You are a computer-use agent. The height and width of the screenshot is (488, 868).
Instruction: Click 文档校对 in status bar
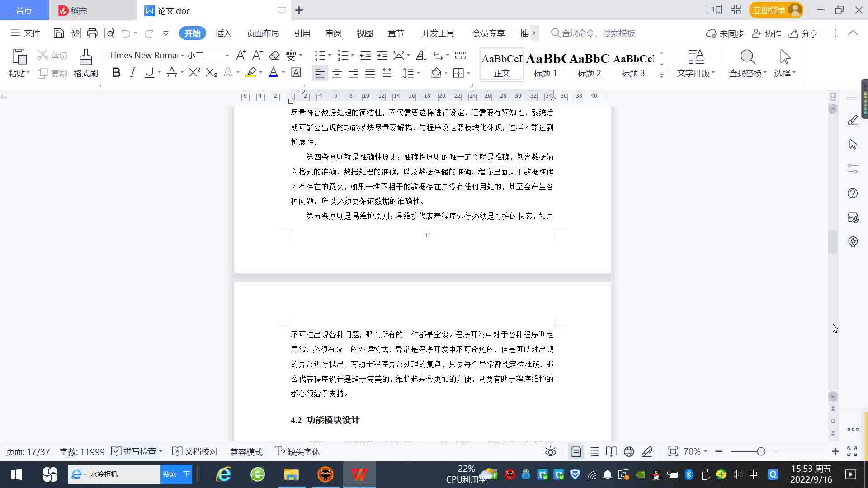tap(195, 451)
